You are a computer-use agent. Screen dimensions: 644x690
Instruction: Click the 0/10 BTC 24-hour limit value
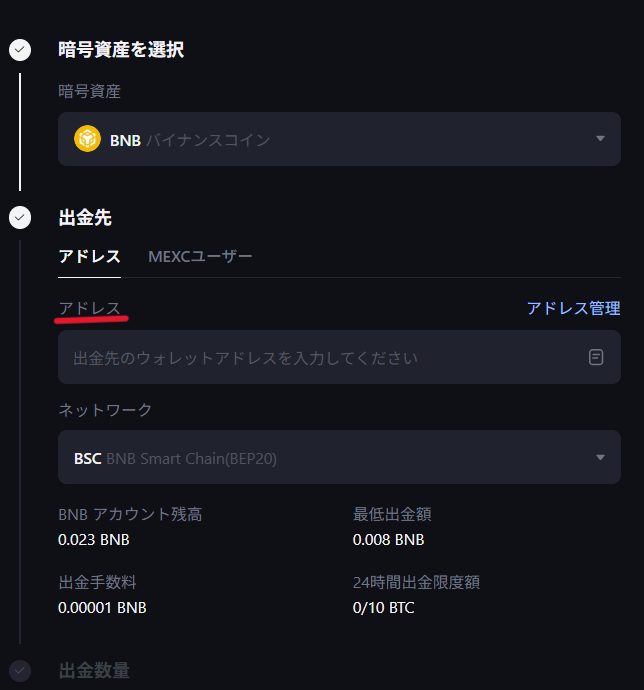[x=383, y=607]
